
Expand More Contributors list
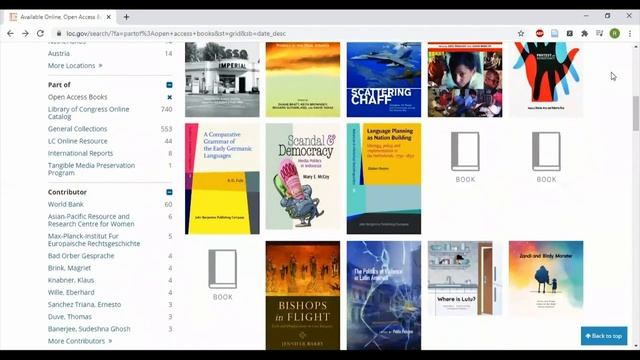point(80,341)
